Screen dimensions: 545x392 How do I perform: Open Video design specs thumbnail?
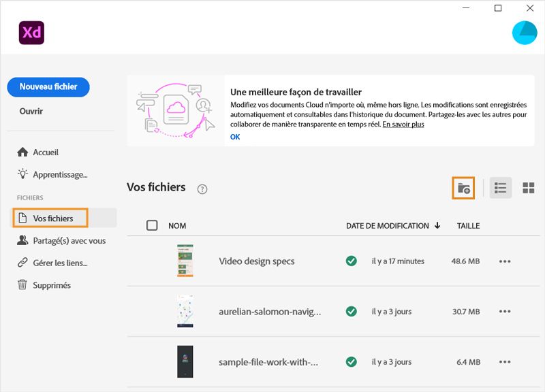click(185, 261)
